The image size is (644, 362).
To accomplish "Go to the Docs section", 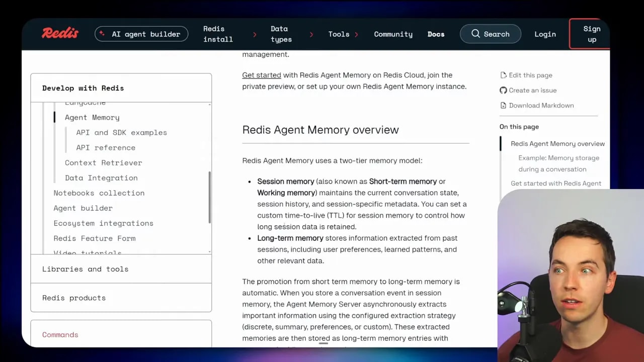I will 436,34.
